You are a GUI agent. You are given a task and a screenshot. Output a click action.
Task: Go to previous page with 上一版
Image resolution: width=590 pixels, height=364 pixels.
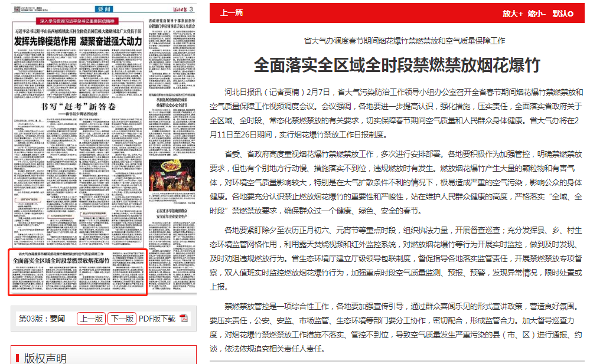92,319
